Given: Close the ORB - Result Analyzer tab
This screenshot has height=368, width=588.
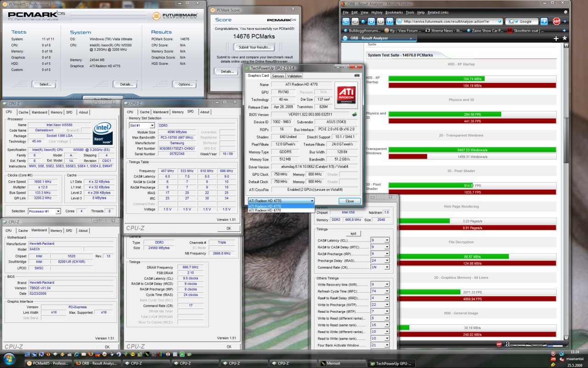Looking at the screenshot, I should [x=411, y=38].
